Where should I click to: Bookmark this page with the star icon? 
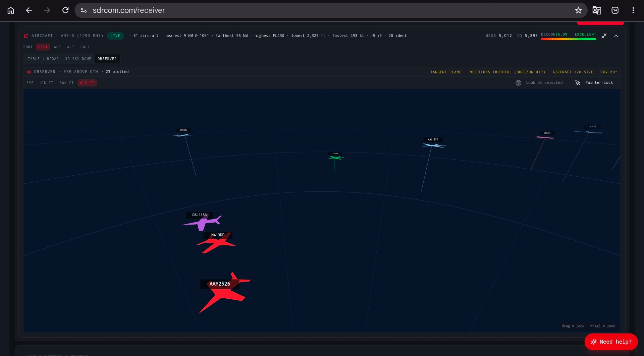(x=578, y=10)
